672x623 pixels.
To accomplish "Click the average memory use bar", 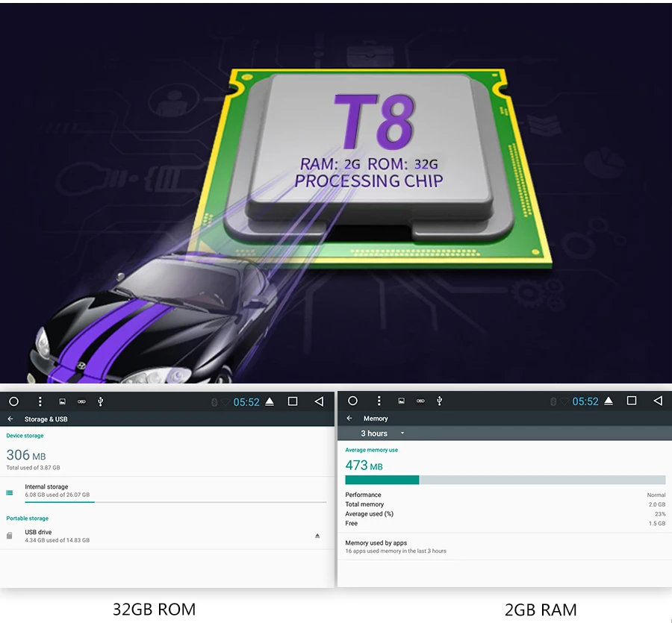I will (505, 480).
